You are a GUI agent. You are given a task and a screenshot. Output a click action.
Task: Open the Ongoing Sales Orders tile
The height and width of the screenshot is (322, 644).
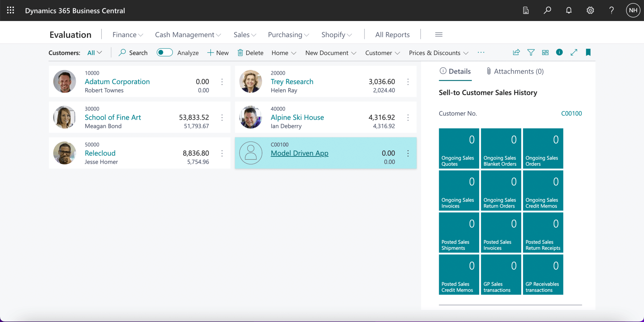coord(543,148)
